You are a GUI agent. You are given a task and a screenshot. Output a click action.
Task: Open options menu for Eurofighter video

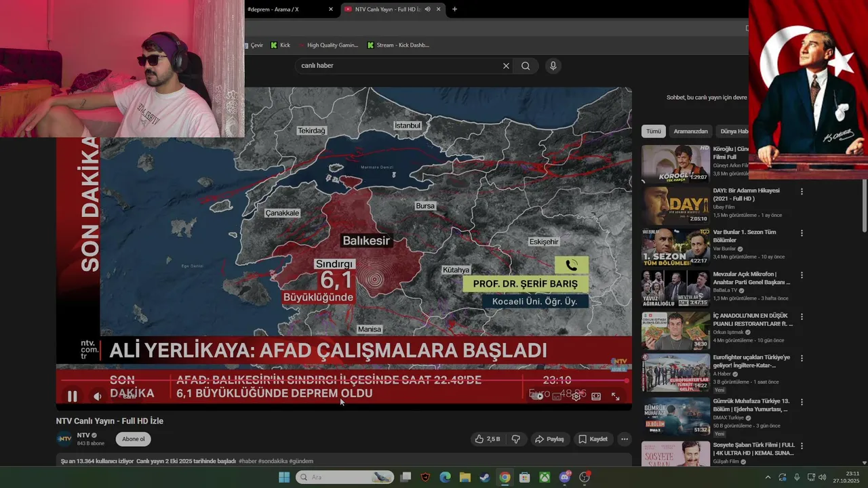click(x=802, y=359)
